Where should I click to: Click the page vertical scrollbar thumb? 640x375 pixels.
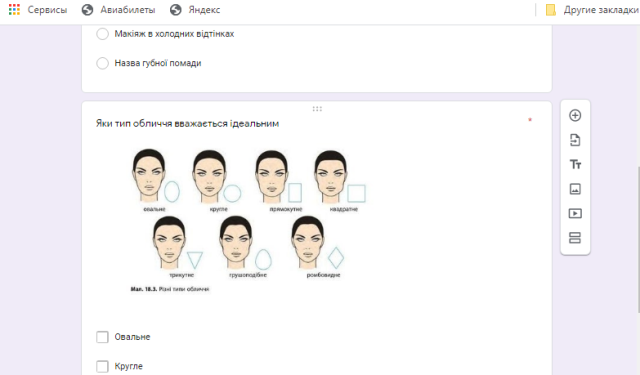(x=638, y=240)
